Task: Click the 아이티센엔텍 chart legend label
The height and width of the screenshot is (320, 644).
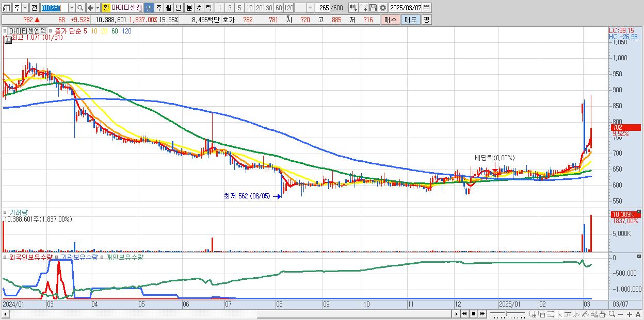Action: (27, 31)
